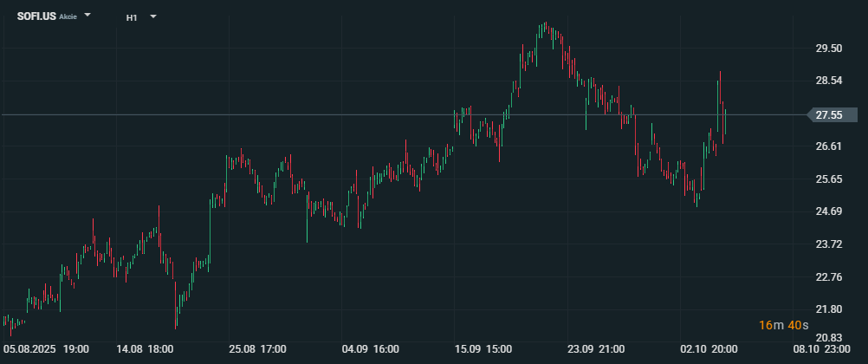Click the 22.76 price axis label
The height and width of the screenshot is (364, 868).
tap(829, 277)
